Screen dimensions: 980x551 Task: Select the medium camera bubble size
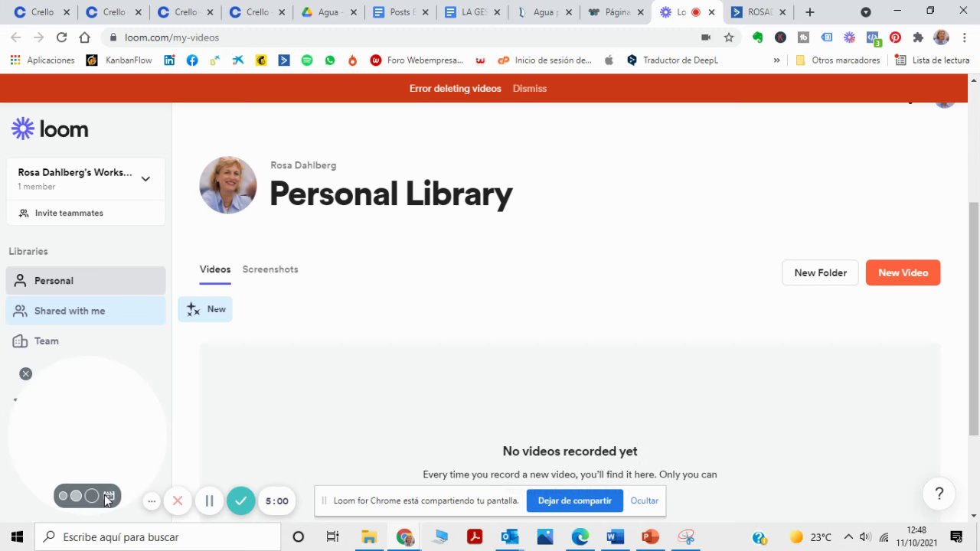pos(76,496)
